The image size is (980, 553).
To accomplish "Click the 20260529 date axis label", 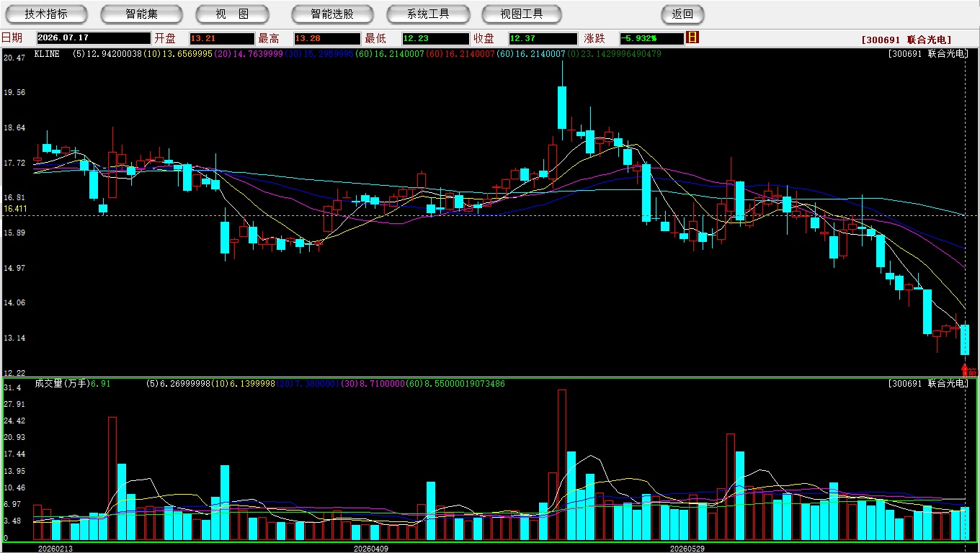I will pyautogui.click(x=687, y=548).
